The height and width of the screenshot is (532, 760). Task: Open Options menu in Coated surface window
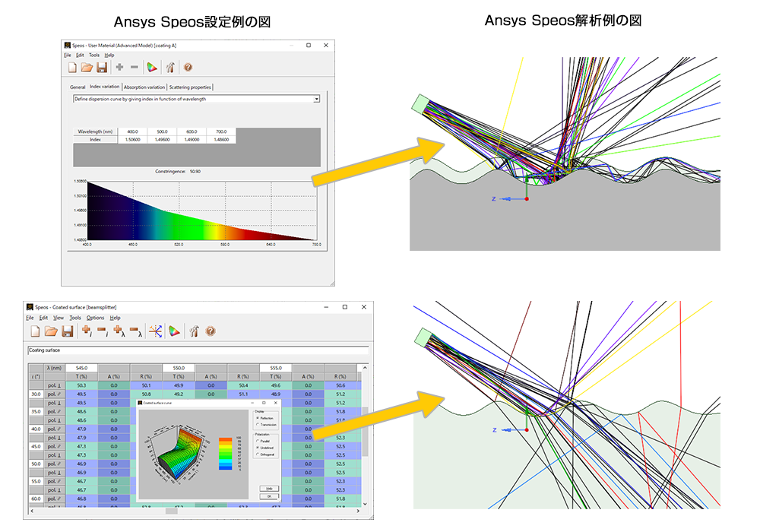pos(96,318)
